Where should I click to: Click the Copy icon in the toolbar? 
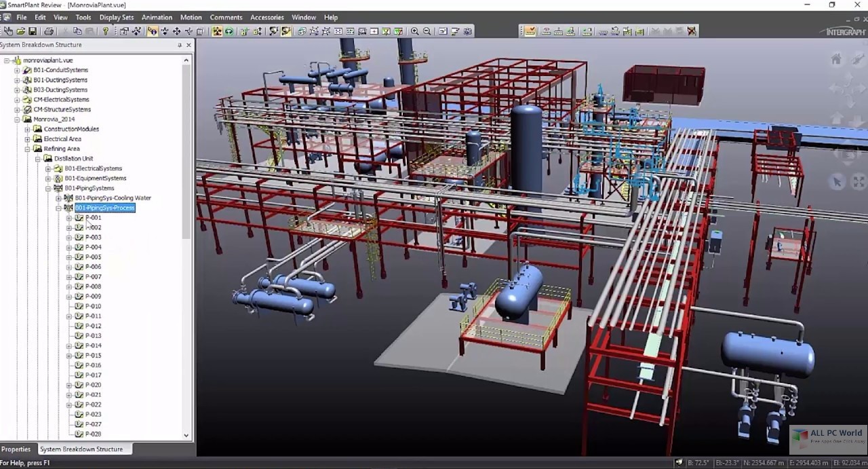[78, 31]
